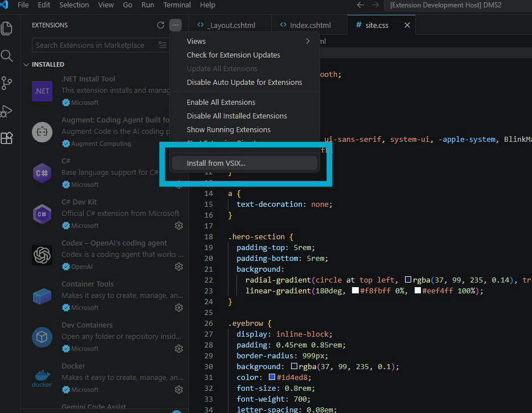The height and width of the screenshot is (413, 532).
Task: Go forward with the navigation arrow
Action: [375, 5]
